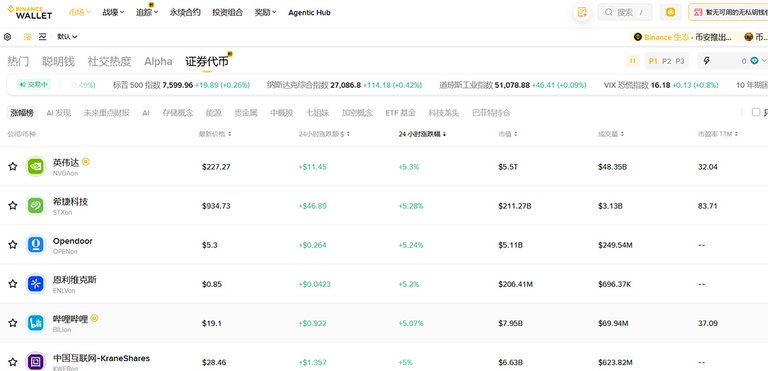This screenshot has width=768, height=371.
Task: Select 巴菲特持仓 filter
Action: [x=491, y=113]
